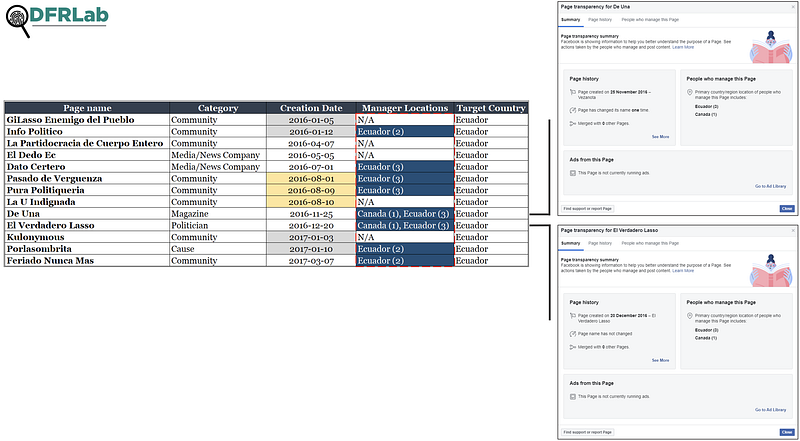Select La Partidocracia de Cuerpo Entero cell

tap(87, 143)
